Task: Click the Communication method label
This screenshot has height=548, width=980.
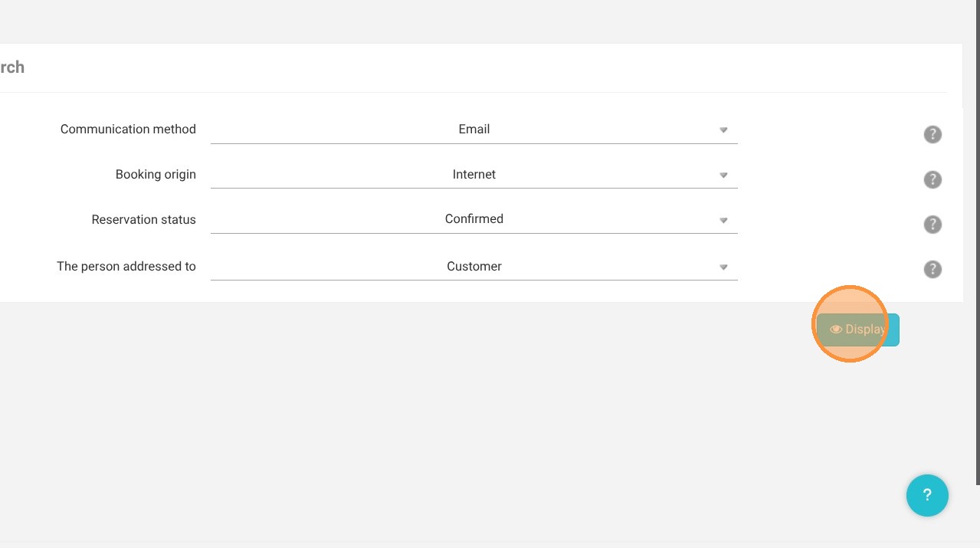Action: pos(128,129)
